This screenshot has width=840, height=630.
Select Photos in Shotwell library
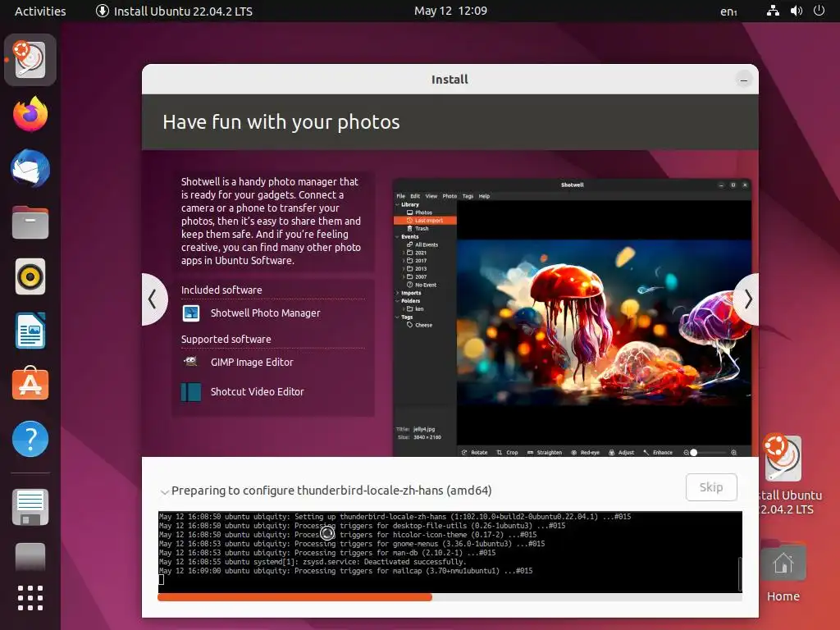pos(419,212)
